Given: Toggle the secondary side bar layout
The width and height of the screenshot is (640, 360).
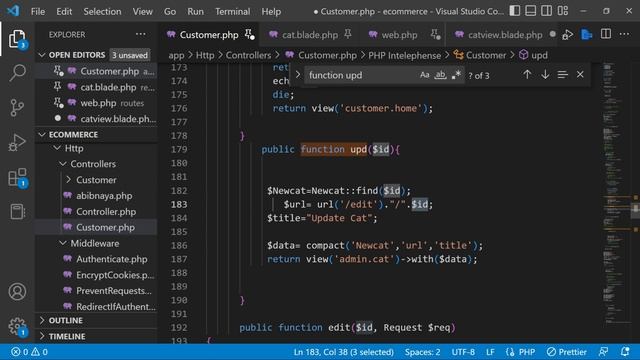Looking at the screenshot, I should point(547,11).
